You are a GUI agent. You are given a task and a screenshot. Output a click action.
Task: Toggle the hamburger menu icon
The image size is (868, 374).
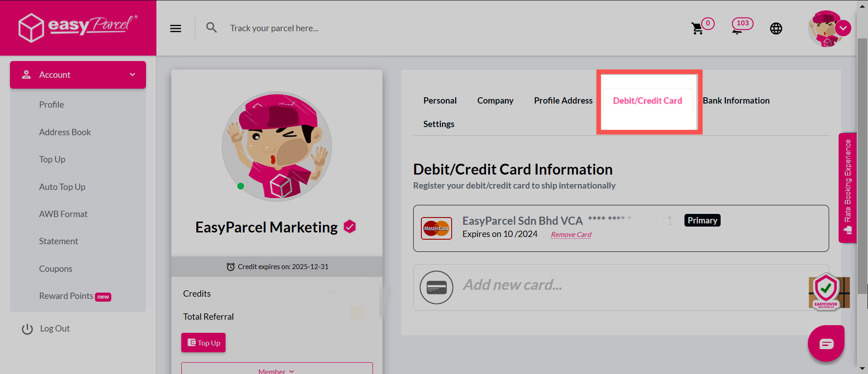click(x=175, y=28)
